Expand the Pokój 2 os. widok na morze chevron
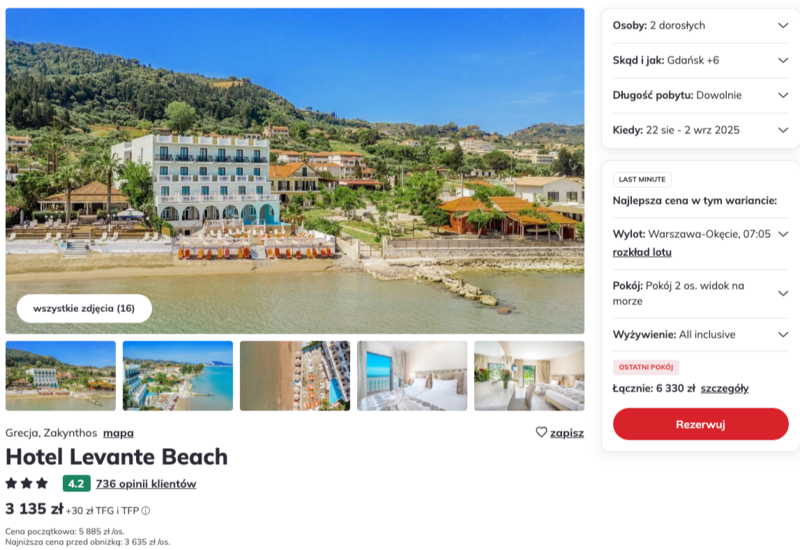The height and width of the screenshot is (550, 800). pos(783,293)
